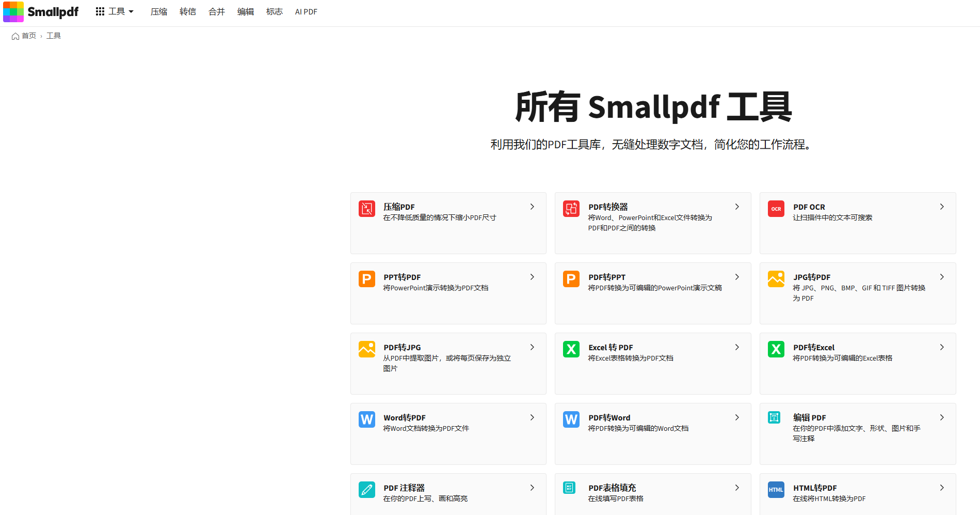This screenshot has width=980, height=515.
Task: Click the blue Word转PDF icon
Action: 366,419
